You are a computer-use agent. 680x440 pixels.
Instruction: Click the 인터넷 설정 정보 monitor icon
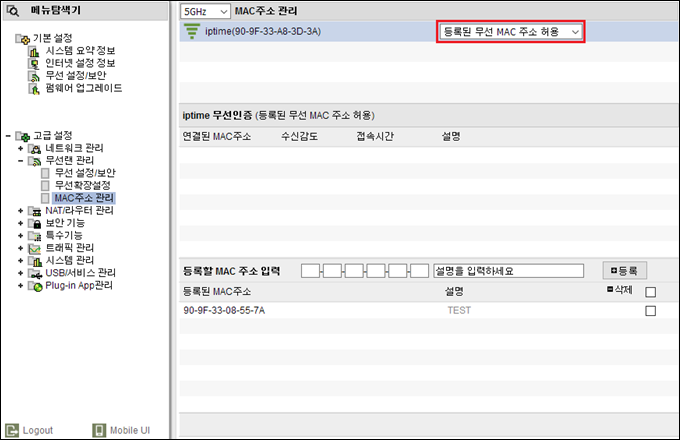[x=34, y=64]
